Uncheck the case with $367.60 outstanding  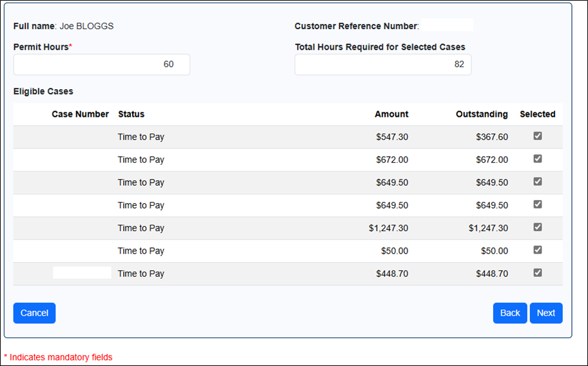(x=538, y=136)
